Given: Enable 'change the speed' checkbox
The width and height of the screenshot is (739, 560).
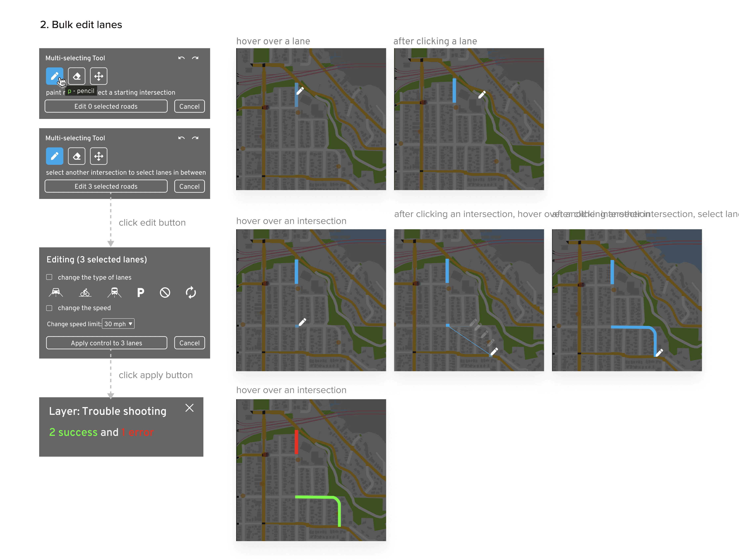Looking at the screenshot, I should coord(49,308).
